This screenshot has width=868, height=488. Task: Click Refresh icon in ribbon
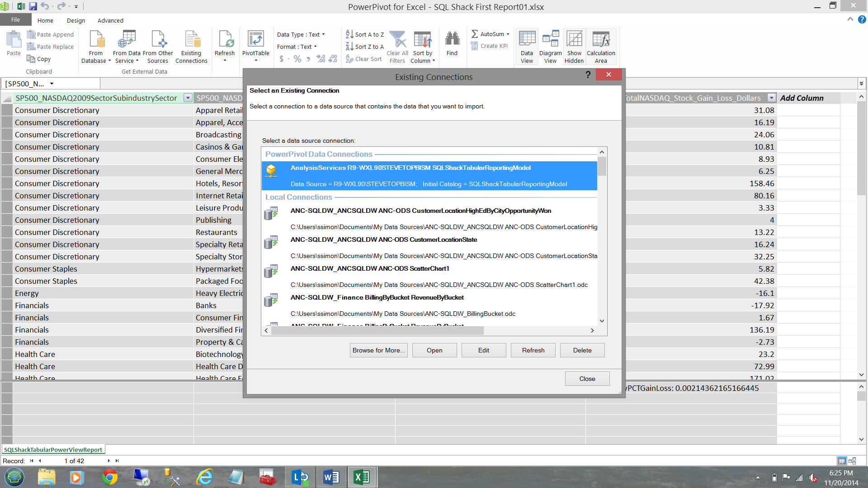pyautogui.click(x=225, y=41)
